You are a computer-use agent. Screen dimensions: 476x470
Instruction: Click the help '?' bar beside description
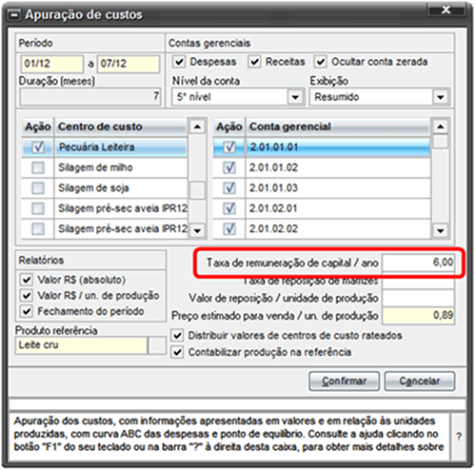(x=458, y=437)
